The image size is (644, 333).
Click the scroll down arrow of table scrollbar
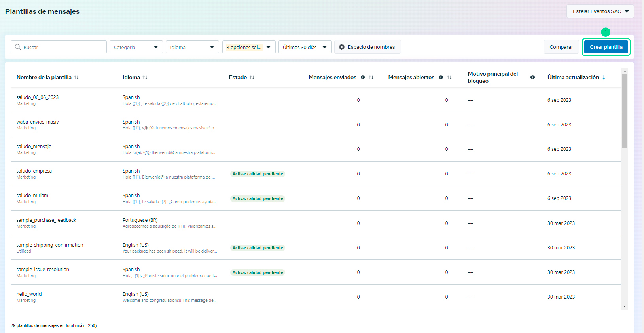click(625, 306)
